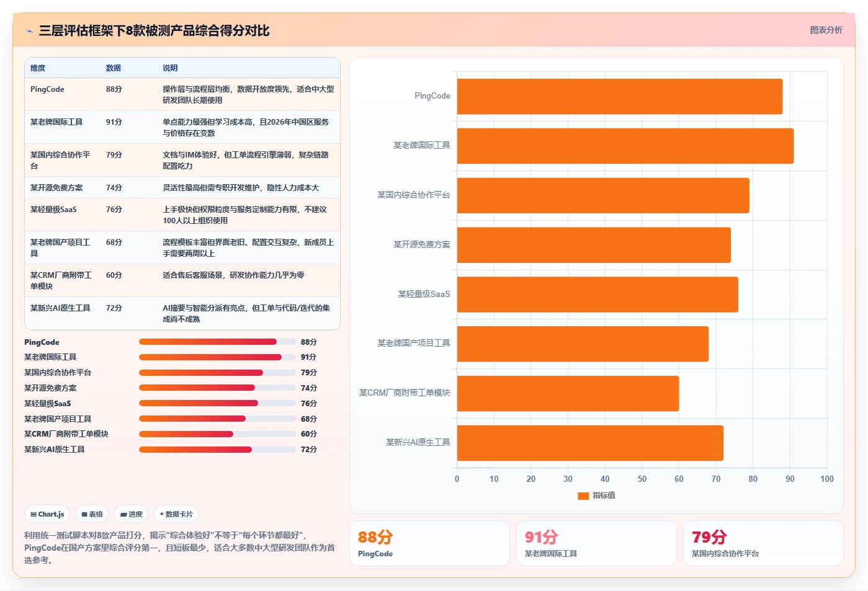868x591 pixels.
Task: Open the 79分 某国内综合协作平台 data card
Action: pos(763,543)
